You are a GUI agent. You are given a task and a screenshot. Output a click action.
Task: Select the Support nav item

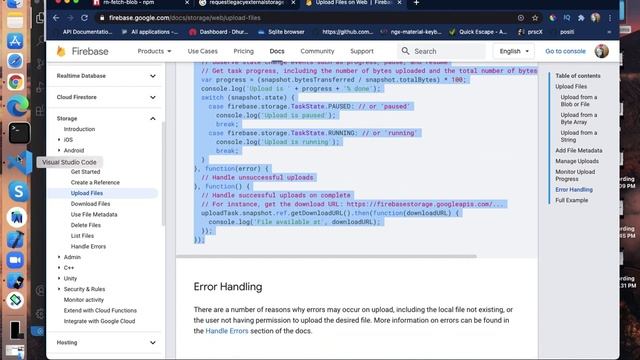[362, 51]
